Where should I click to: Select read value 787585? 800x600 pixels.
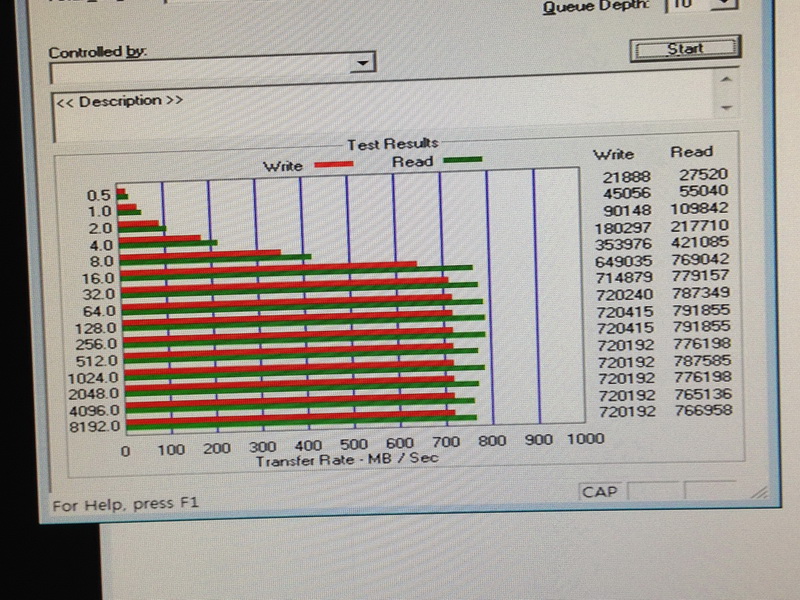[702, 361]
